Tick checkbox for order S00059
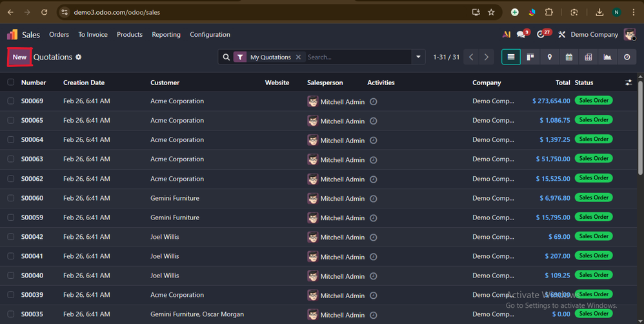The image size is (644, 324). tap(11, 217)
